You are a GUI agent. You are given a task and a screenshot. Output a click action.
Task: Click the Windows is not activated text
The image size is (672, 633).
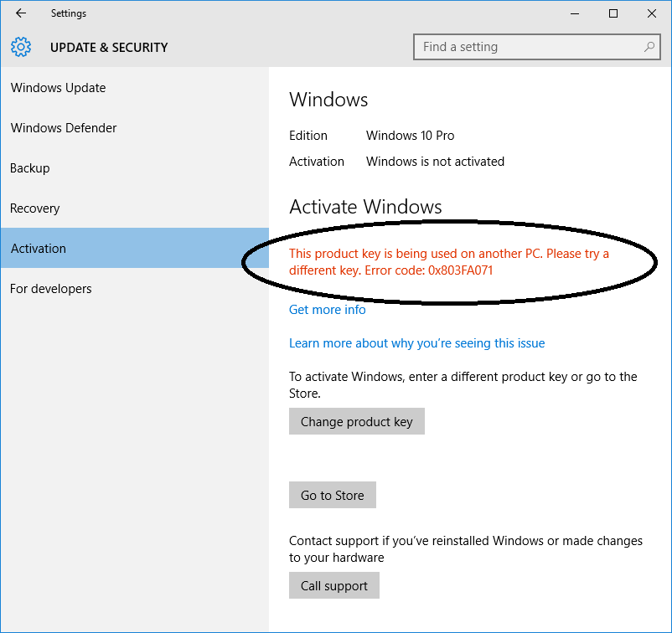435,161
